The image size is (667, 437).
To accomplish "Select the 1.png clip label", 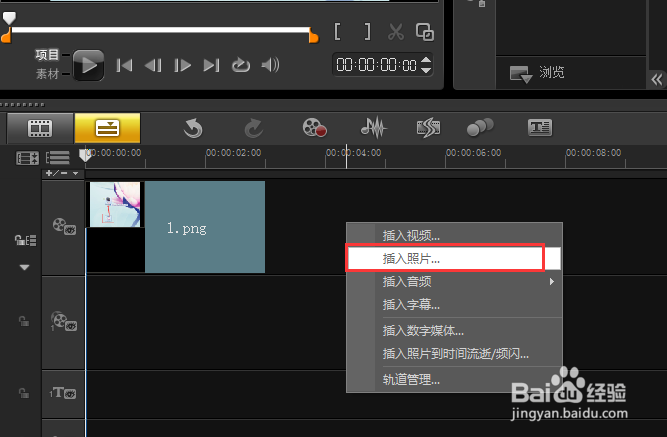I will point(186,228).
